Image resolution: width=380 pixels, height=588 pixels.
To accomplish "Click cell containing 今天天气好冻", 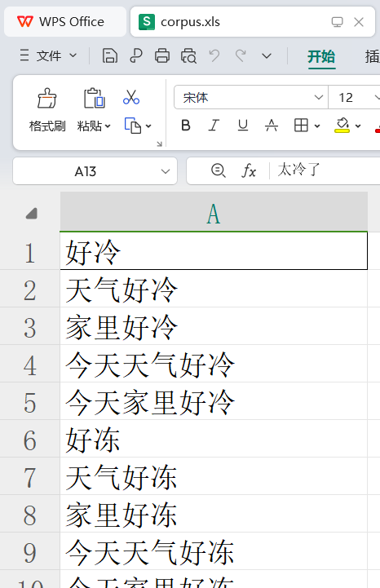I will click(214, 551).
